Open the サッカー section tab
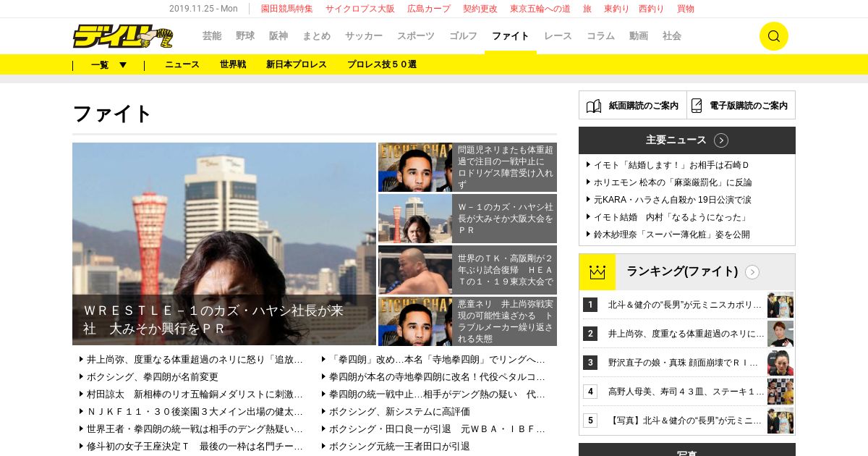Viewport: 868px width, 456px height. (364, 35)
